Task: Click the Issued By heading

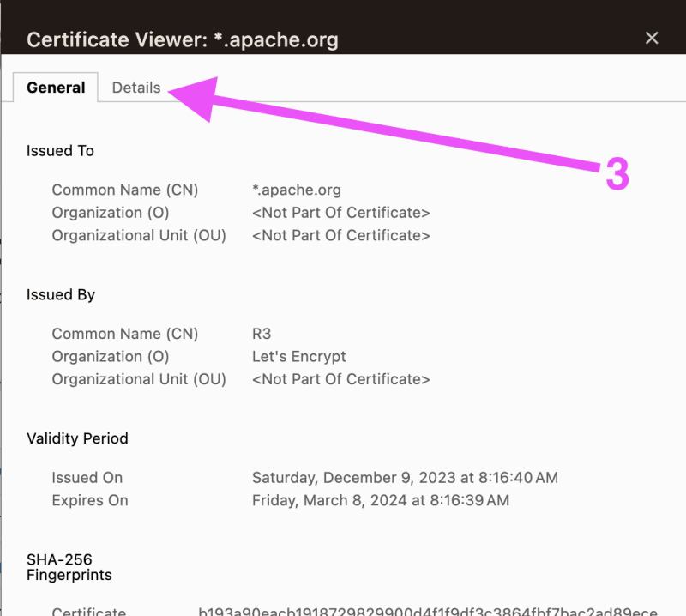Action: (x=61, y=294)
